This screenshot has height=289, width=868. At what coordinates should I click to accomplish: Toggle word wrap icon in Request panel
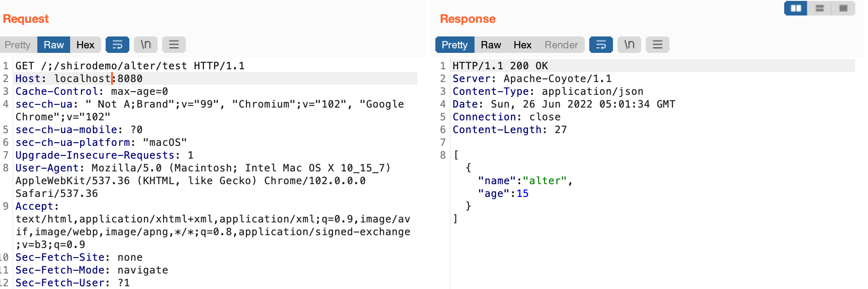coord(117,45)
